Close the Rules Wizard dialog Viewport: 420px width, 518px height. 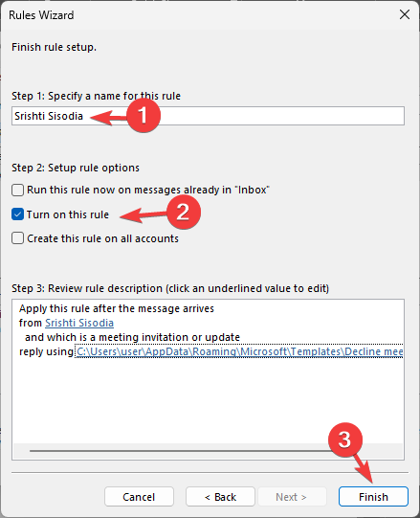tap(405, 14)
